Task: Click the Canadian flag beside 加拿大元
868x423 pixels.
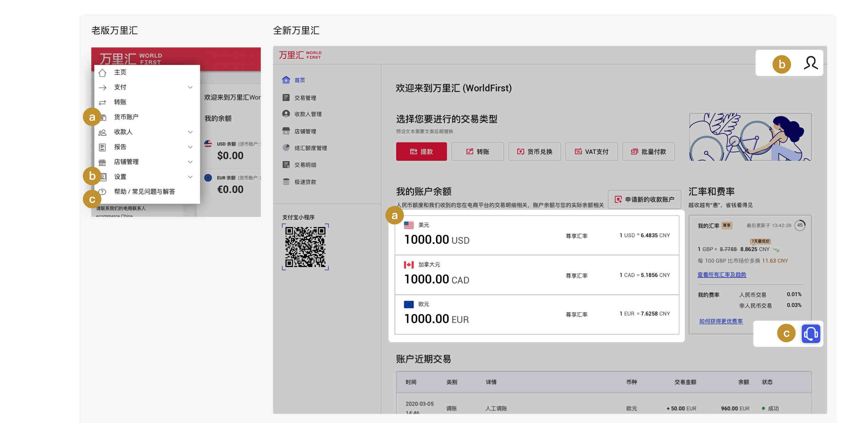Action: pos(409,265)
